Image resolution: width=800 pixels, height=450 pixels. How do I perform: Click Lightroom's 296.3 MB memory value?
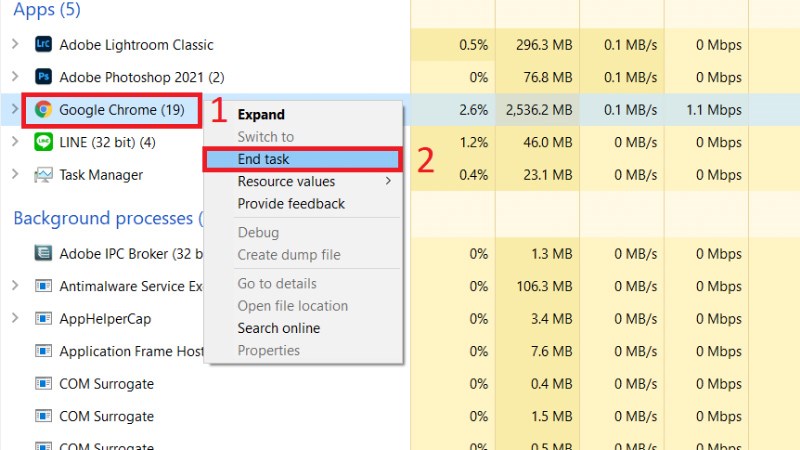[544, 45]
